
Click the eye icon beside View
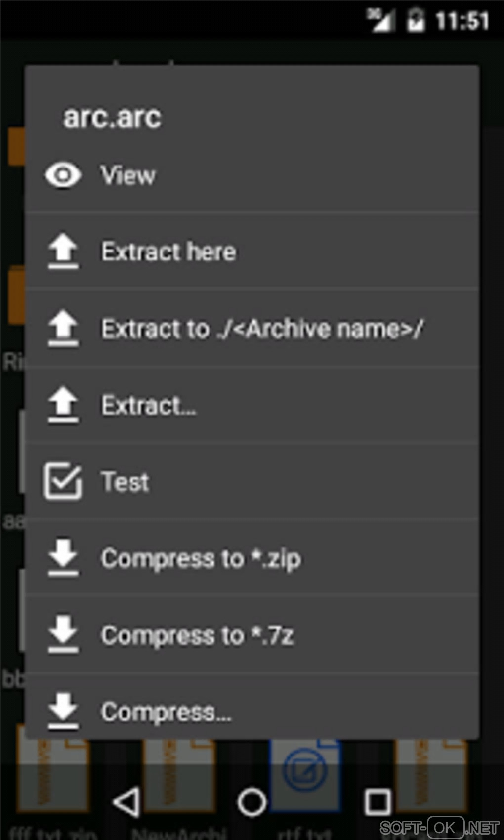[63, 175]
